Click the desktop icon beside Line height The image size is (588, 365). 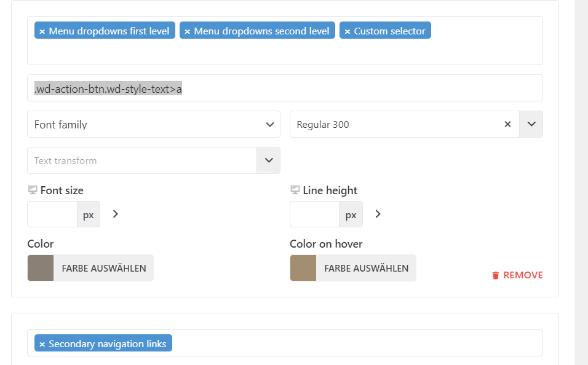[295, 190]
